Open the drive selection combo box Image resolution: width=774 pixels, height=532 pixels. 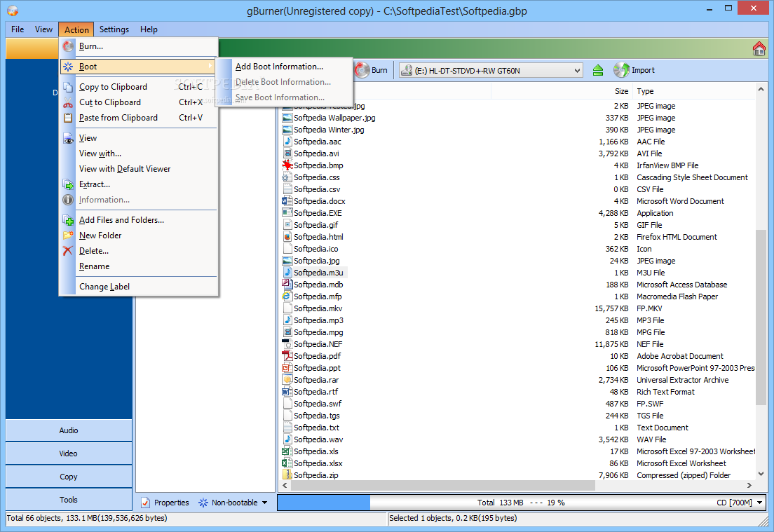pos(491,71)
